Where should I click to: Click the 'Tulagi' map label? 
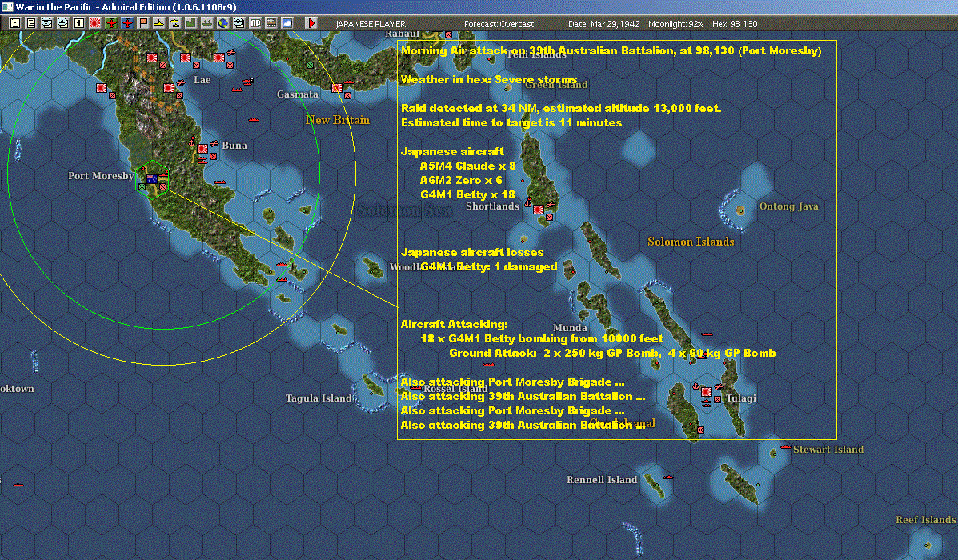tap(741, 398)
